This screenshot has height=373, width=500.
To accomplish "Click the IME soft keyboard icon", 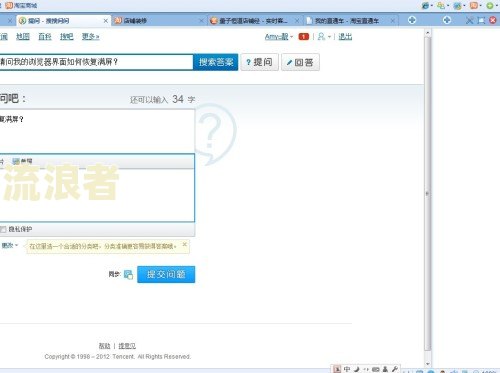I will (x=376, y=369).
